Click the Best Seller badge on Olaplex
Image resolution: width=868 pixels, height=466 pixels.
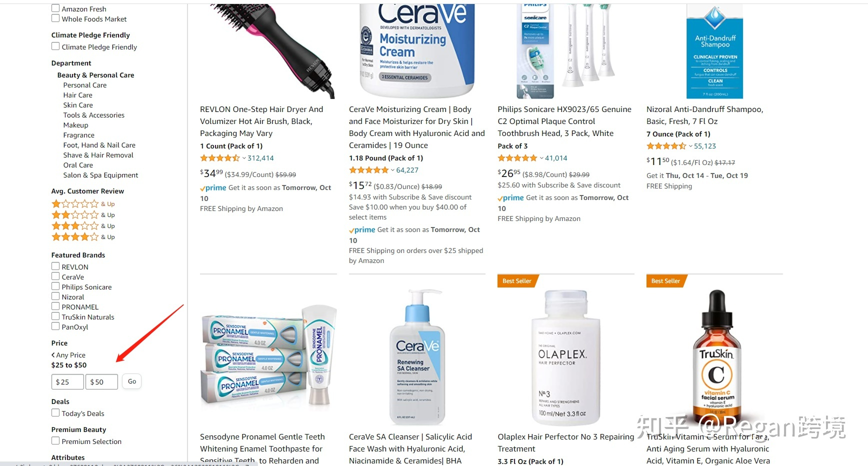point(517,281)
